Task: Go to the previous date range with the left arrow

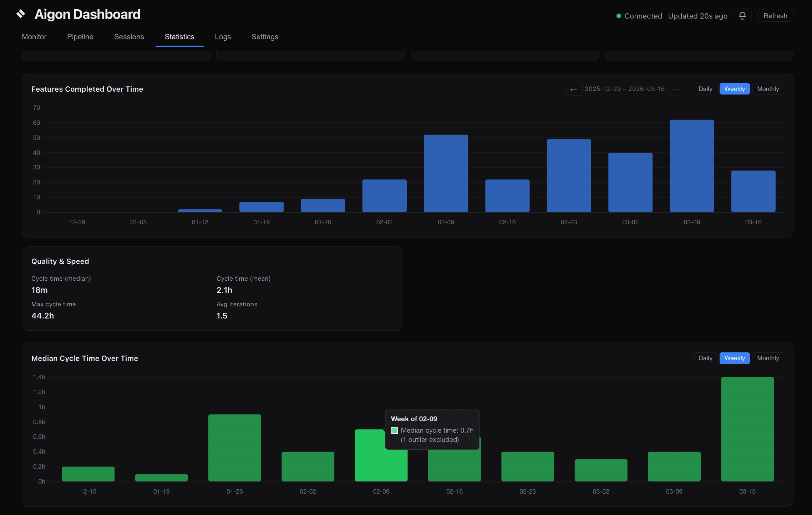Action: point(574,89)
